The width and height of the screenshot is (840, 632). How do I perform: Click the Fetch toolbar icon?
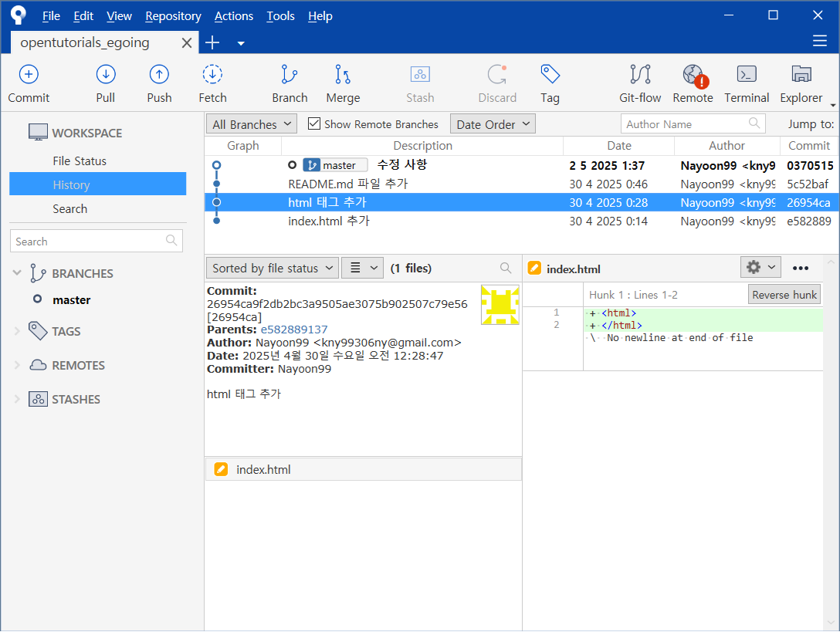212,74
